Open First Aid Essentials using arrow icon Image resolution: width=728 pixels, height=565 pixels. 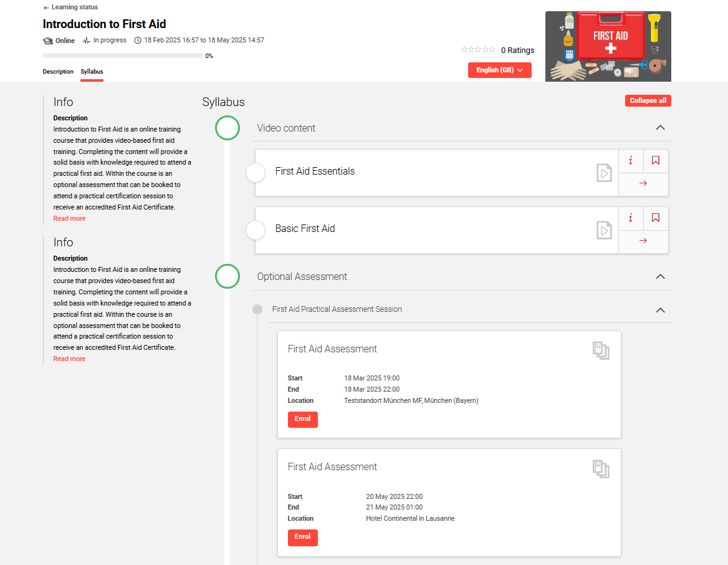[643, 184]
